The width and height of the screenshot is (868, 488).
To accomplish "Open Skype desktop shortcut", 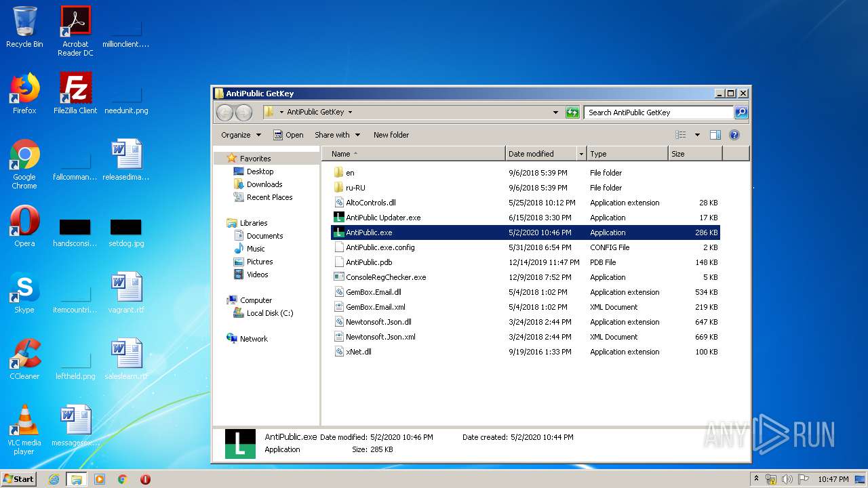I will click(24, 293).
